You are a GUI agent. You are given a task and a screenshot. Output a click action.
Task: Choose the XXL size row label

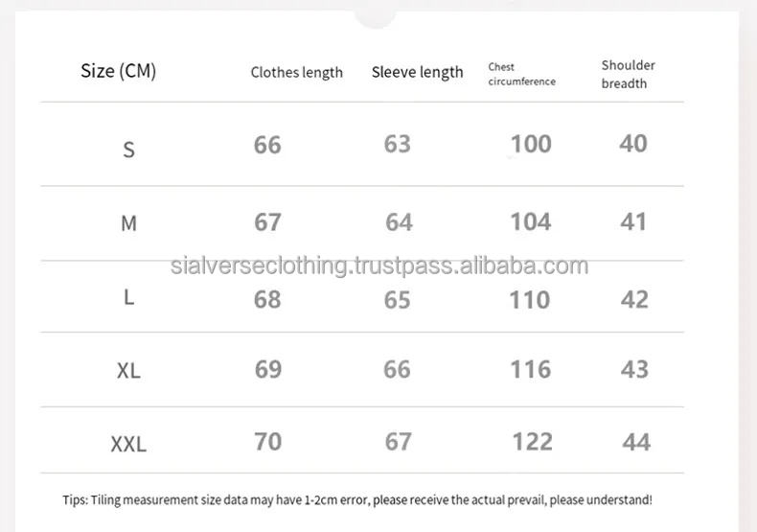point(128,445)
